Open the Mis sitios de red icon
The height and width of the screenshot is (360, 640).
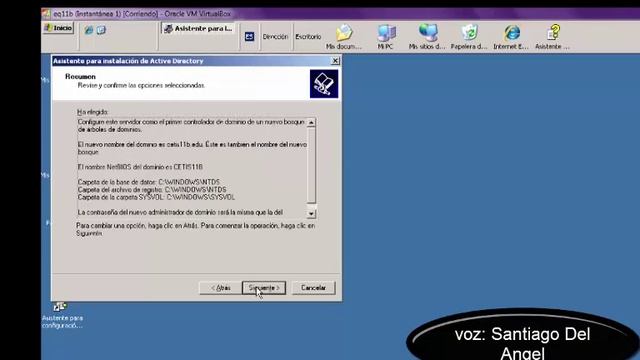tap(427, 37)
